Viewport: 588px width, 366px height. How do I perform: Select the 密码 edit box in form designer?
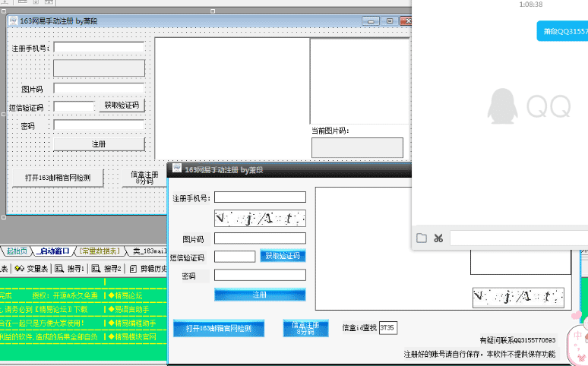pyautogui.click(x=99, y=125)
